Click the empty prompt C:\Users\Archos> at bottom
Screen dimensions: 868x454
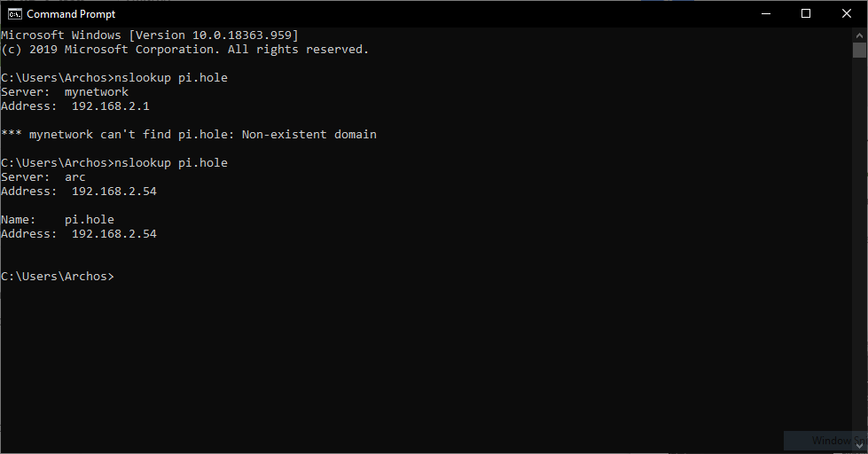click(x=58, y=277)
